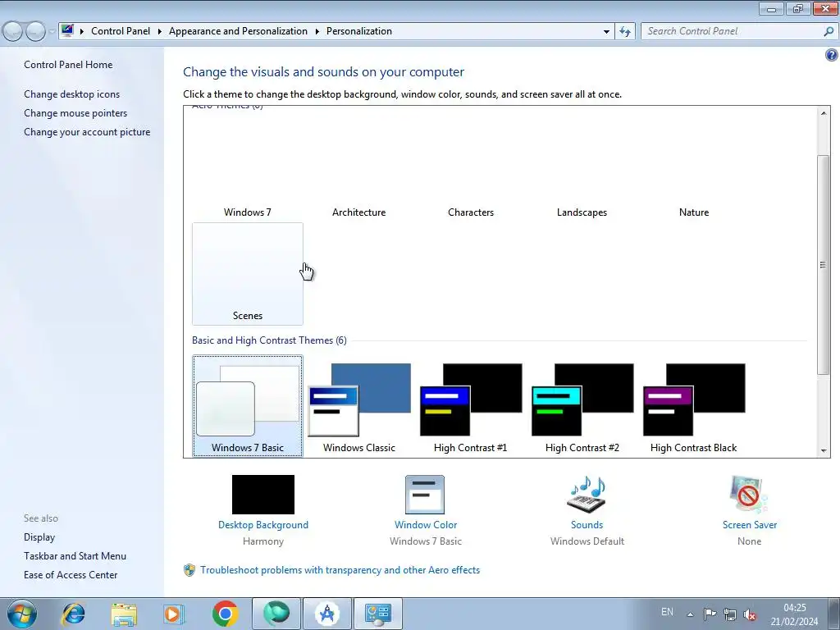
Task: Open Control Panel Home
Action: [68, 64]
